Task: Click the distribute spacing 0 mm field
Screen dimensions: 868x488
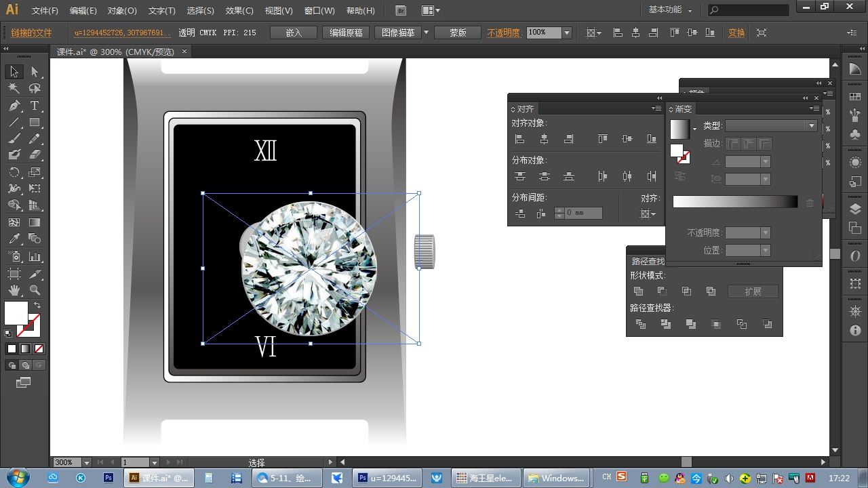Action: point(584,213)
